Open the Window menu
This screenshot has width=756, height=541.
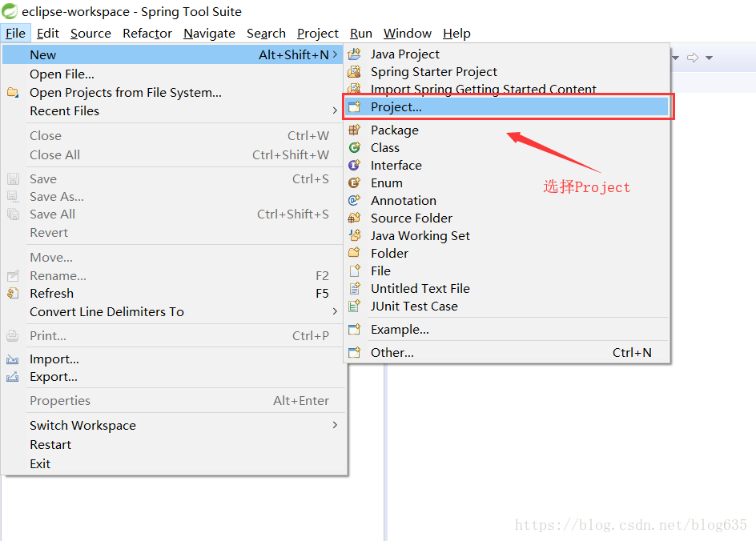click(x=408, y=34)
